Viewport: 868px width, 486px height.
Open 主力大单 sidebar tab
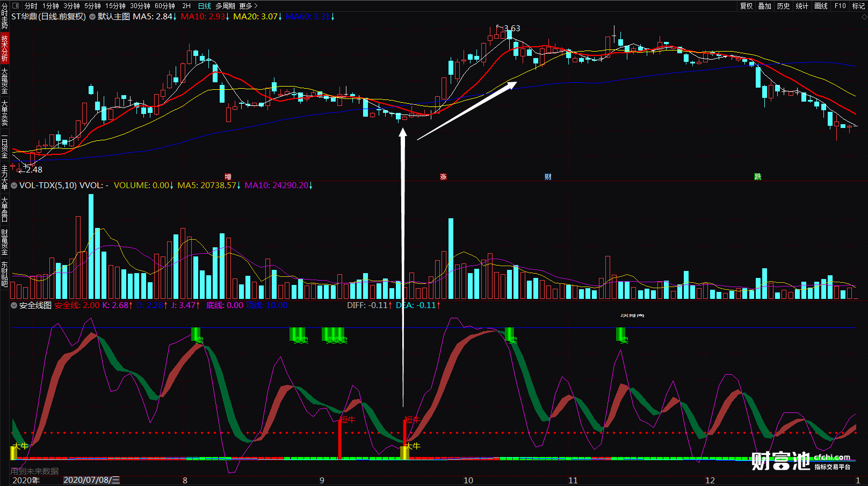[4, 177]
